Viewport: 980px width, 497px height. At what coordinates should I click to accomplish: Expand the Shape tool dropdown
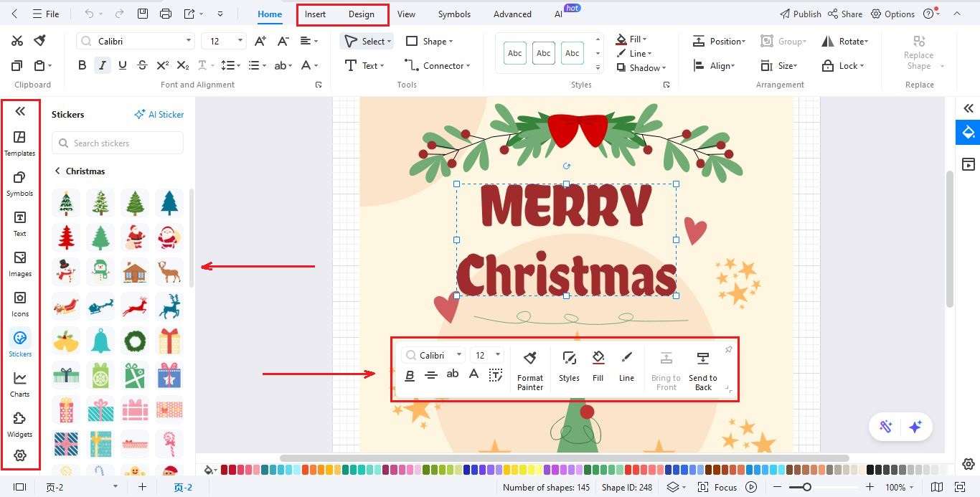[451, 42]
